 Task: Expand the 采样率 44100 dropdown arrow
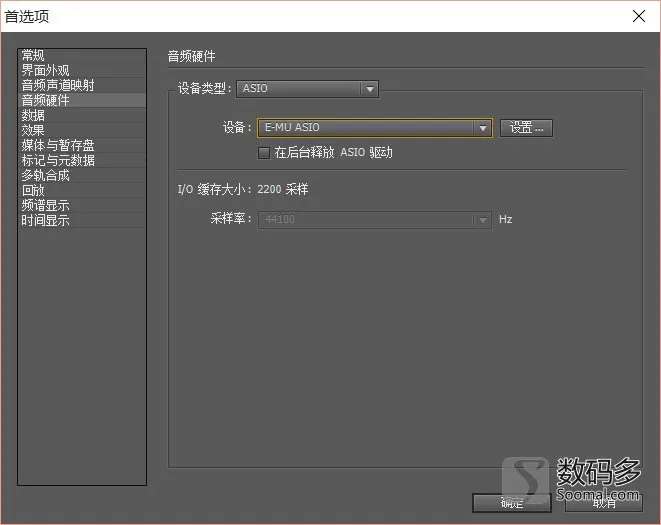(x=482, y=220)
